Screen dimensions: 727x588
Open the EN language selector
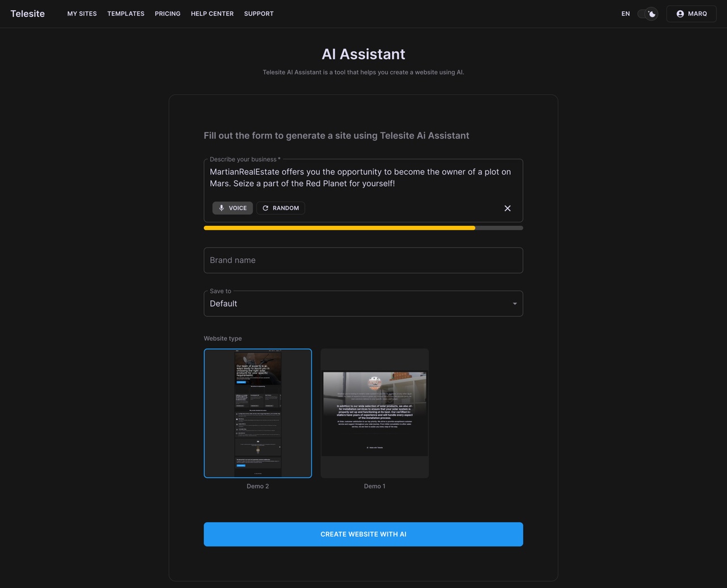pyautogui.click(x=625, y=14)
